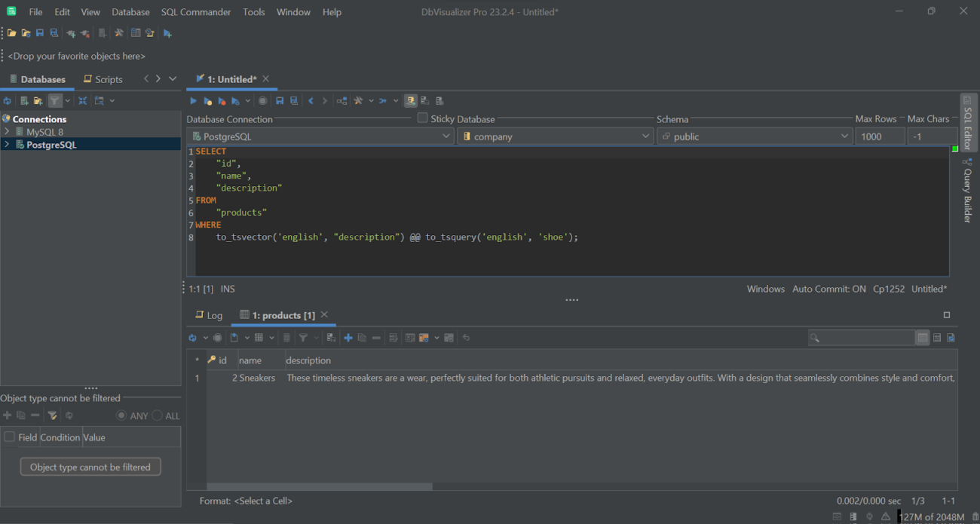
Task: Disconnect from the current database
Action: pos(84,32)
